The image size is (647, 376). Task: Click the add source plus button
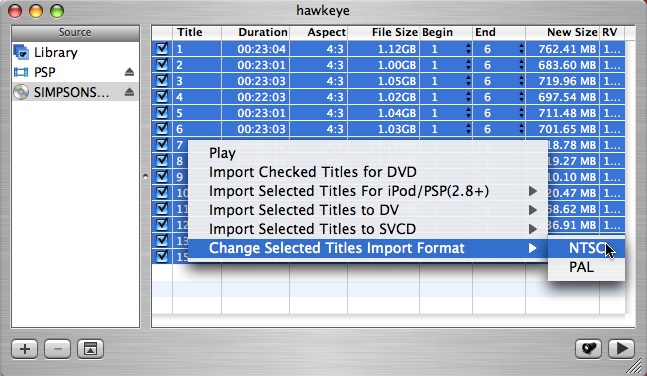(x=25, y=349)
